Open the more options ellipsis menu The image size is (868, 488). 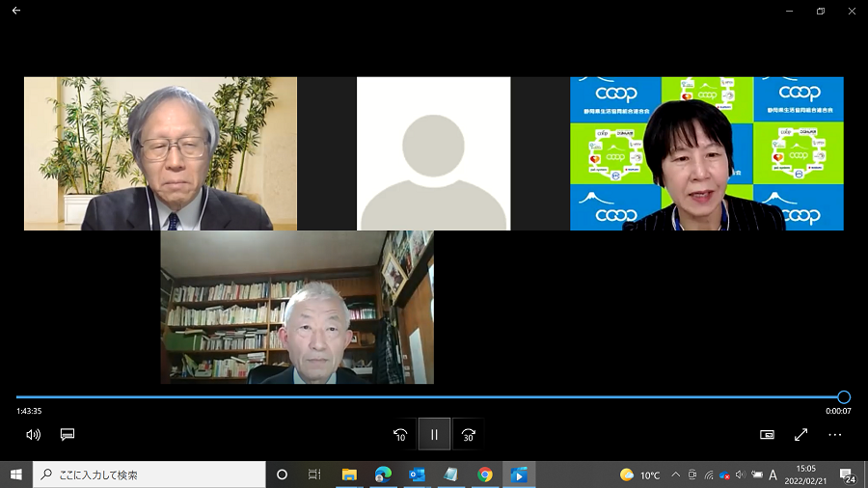point(834,435)
